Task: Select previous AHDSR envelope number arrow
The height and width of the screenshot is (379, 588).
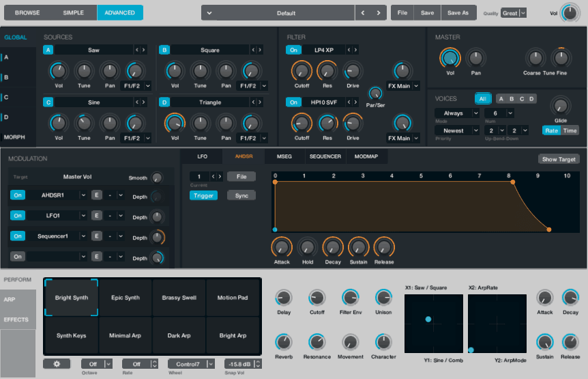Action: 213,176
